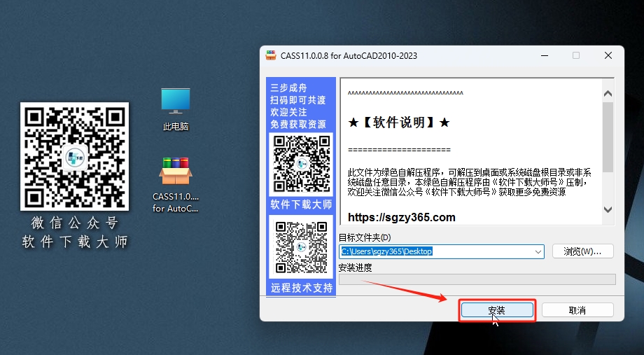Click the 软件下载大师 QR code in sidebar
Screen dimensions: 644x355
(302, 164)
